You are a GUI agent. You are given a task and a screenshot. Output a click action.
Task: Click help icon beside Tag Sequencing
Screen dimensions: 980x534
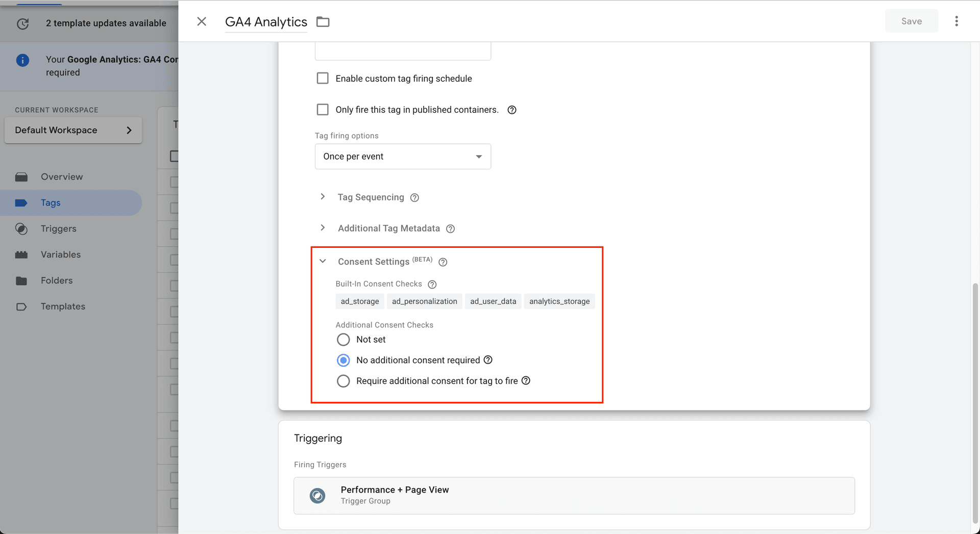(414, 198)
